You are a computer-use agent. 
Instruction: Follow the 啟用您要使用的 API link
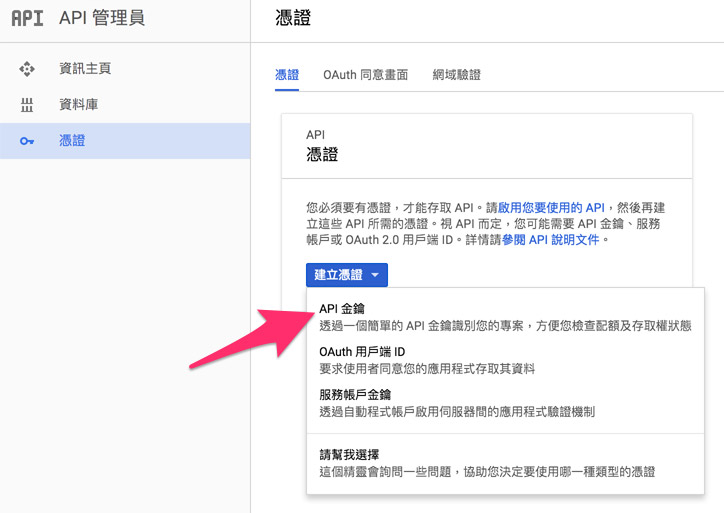(x=551, y=206)
